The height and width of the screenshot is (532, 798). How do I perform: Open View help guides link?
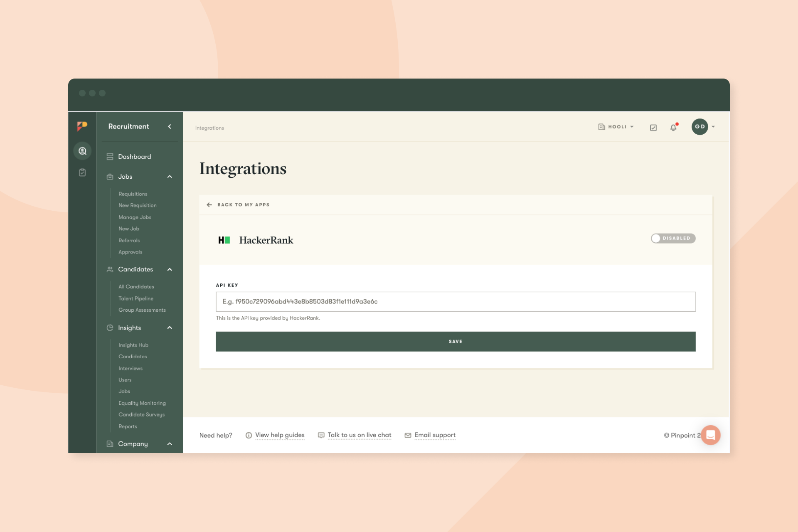[x=279, y=435]
